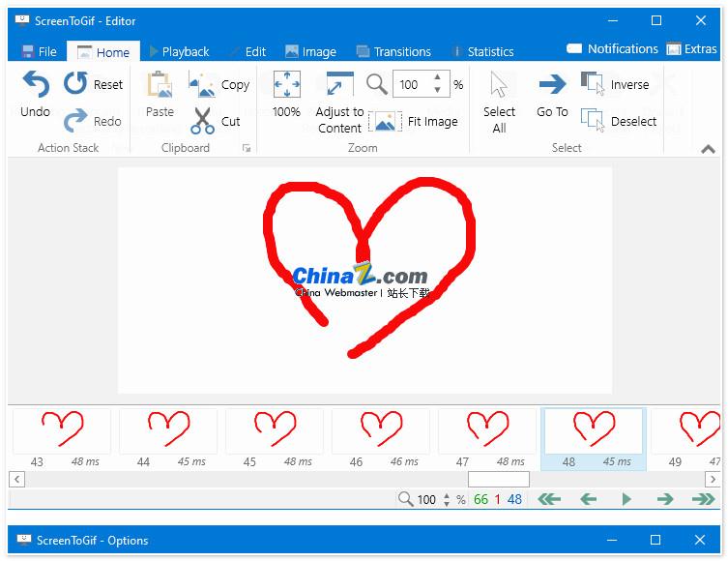Viewport: 728px width, 561px height.
Task: Click the frame list right scroll arrow
Action: [x=713, y=479]
